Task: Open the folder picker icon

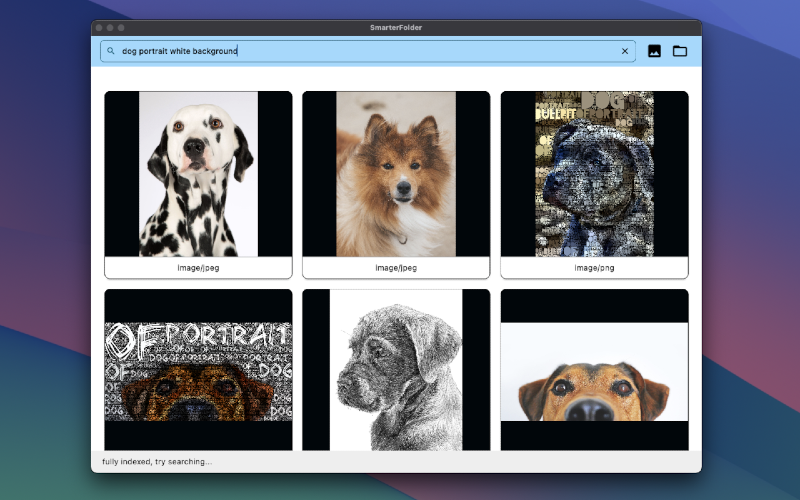Action: click(680, 51)
